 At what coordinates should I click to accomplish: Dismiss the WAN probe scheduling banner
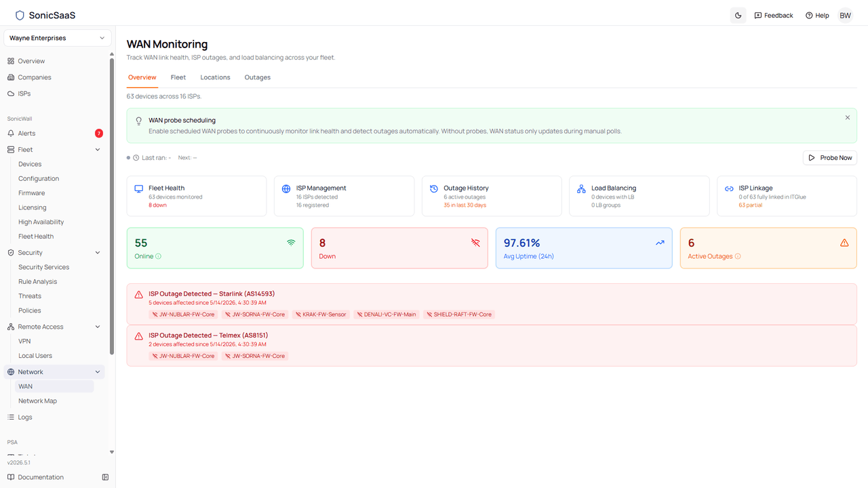tap(848, 118)
